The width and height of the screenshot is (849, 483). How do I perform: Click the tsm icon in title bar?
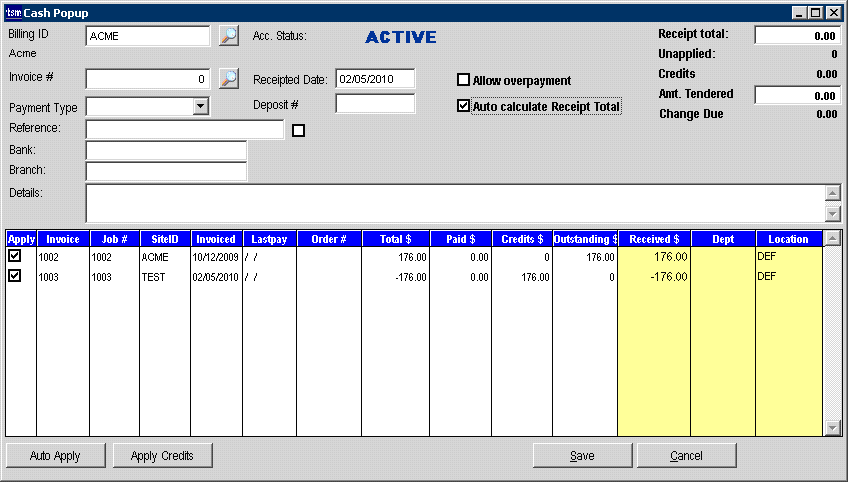click(x=13, y=13)
